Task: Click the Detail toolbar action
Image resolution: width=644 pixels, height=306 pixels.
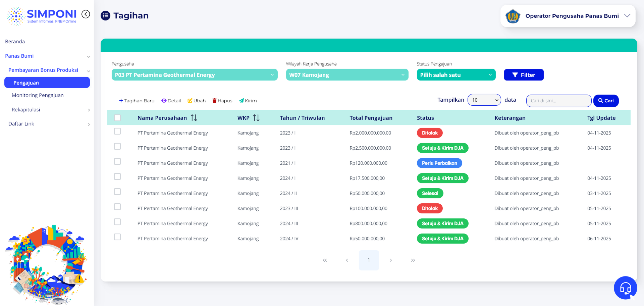Action: coord(171,101)
